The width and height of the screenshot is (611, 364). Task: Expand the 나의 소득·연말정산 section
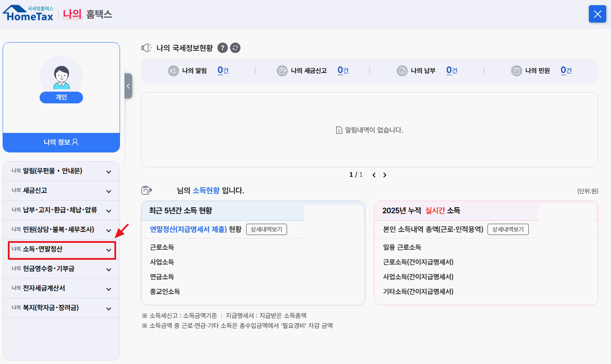61,250
